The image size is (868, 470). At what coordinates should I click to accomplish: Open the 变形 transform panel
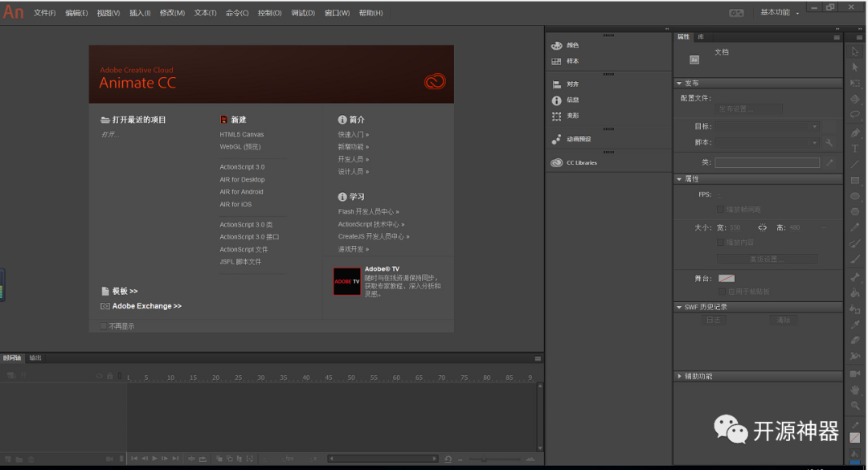[x=565, y=116]
